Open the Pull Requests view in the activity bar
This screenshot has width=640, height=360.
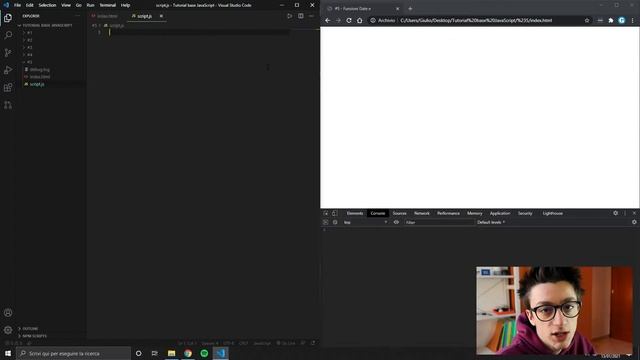8,105
